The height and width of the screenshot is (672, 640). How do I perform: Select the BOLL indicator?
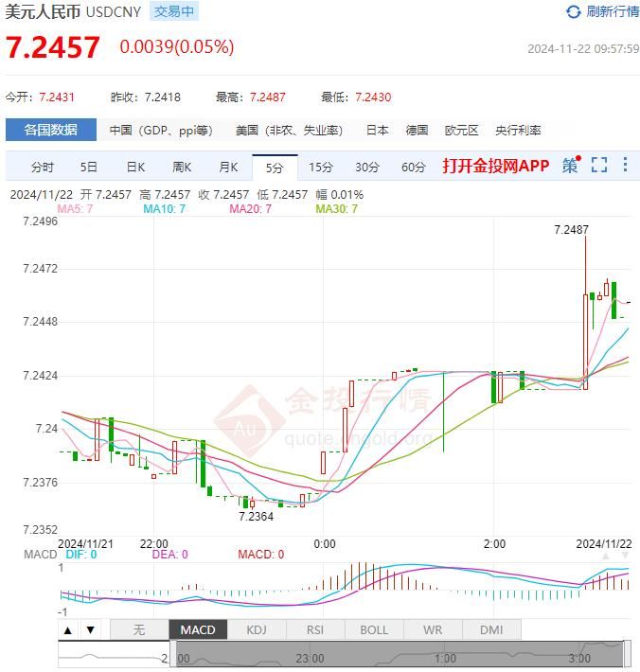pos(374,630)
